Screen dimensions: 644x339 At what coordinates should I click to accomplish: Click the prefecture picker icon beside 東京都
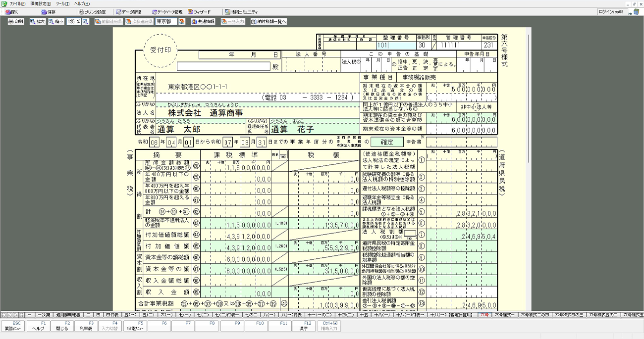pyautogui.click(x=182, y=22)
